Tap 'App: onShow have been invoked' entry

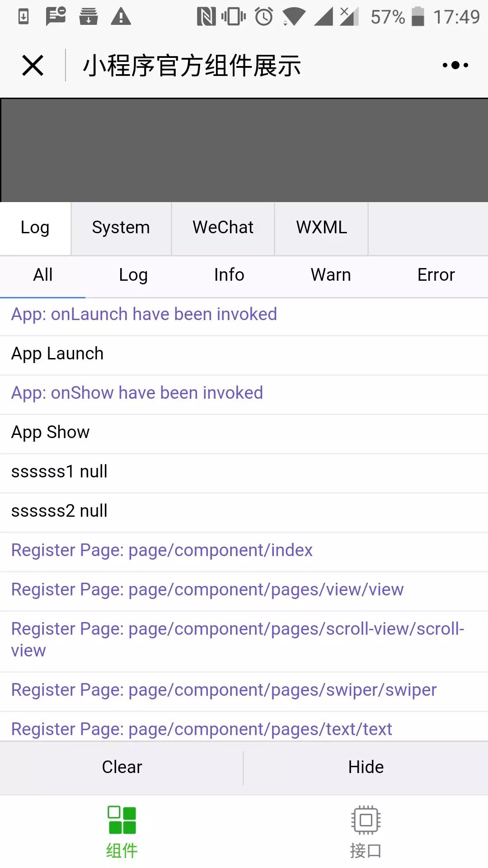pos(244,394)
